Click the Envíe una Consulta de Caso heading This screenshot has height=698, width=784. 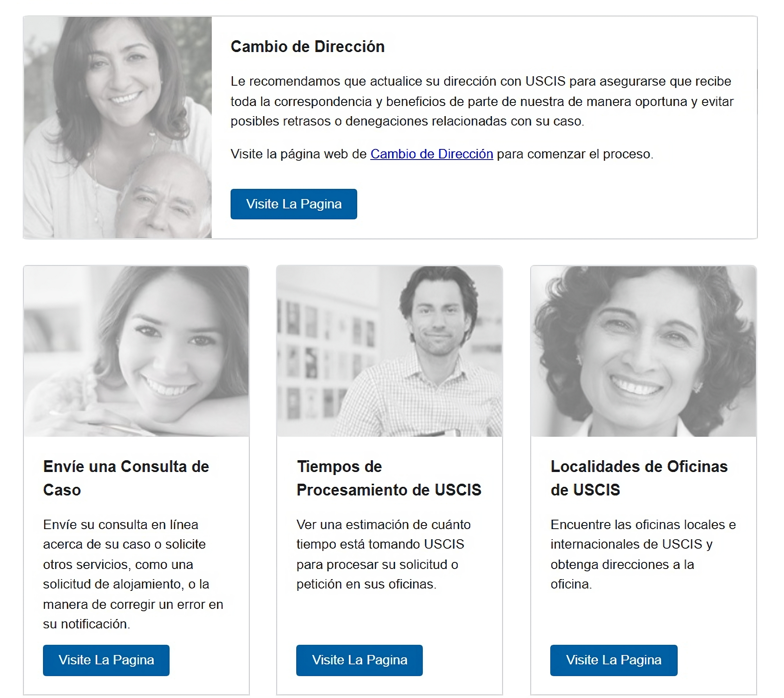pos(126,478)
